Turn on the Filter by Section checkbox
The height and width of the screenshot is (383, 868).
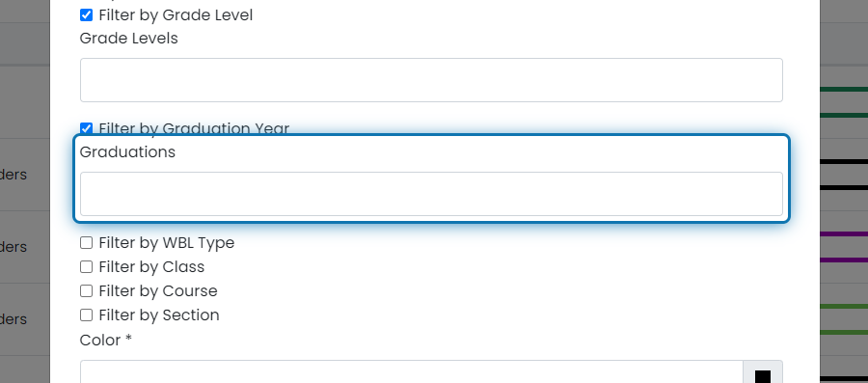pyautogui.click(x=87, y=315)
